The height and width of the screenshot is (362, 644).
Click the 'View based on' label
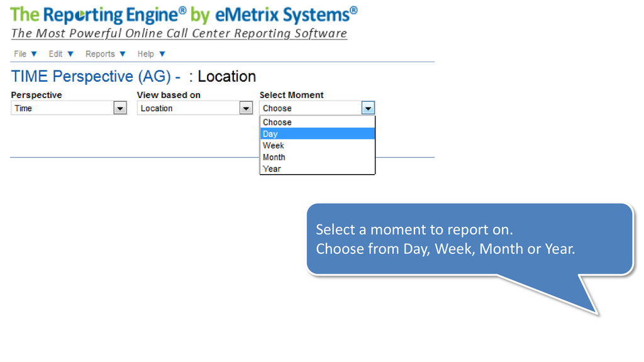coord(169,95)
